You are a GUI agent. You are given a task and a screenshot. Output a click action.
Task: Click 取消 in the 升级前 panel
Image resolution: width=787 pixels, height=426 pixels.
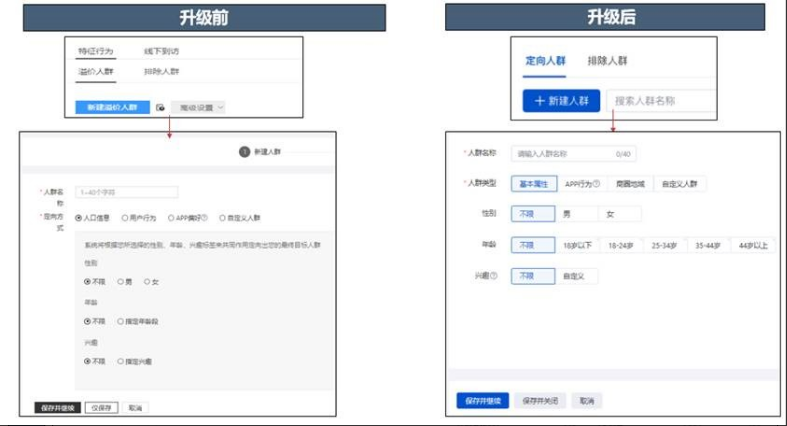(135, 408)
